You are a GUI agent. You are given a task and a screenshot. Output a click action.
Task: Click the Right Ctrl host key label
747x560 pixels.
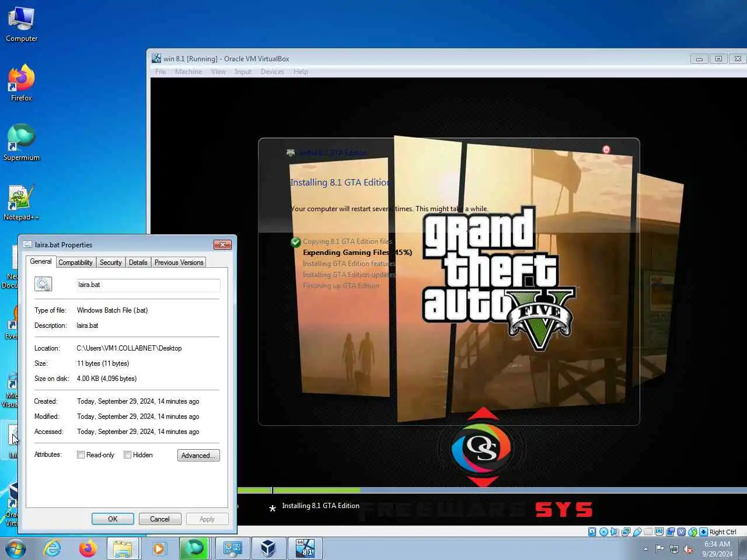[722, 532]
